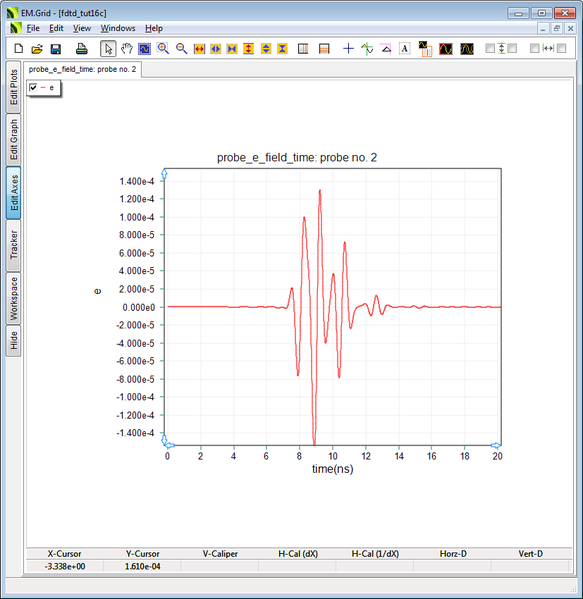Screen dimensions: 583x599
Task: Click the Hide side tab
Action: 14,340
